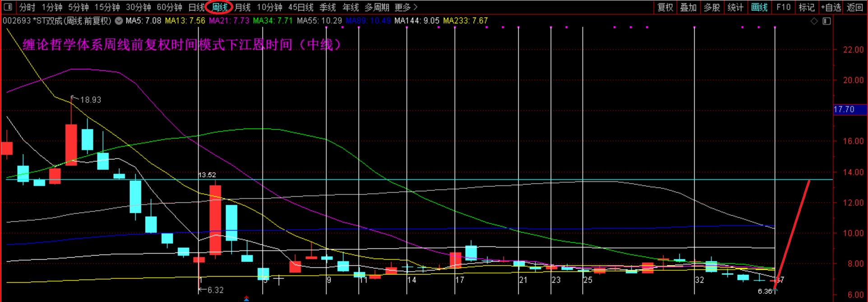Select the 周线 weekly chart tab
The height and width of the screenshot is (302, 868).
pos(220,7)
